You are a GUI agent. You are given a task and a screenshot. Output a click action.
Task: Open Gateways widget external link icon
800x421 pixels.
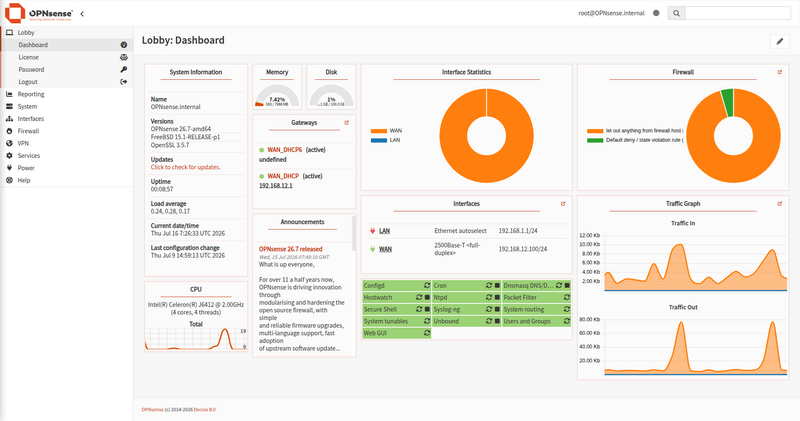point(346,122)
